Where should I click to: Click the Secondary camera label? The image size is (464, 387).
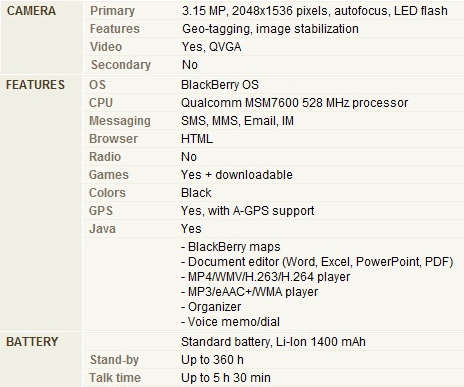coord(121,65)
